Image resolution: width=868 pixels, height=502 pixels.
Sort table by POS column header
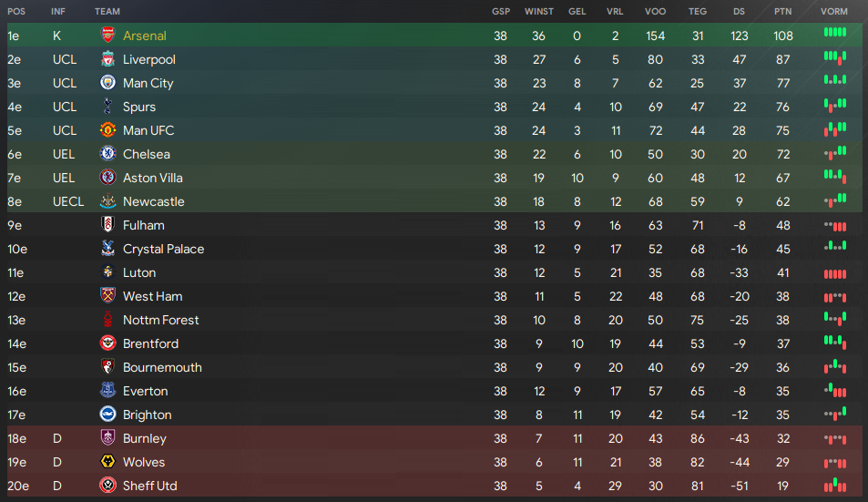16,11
